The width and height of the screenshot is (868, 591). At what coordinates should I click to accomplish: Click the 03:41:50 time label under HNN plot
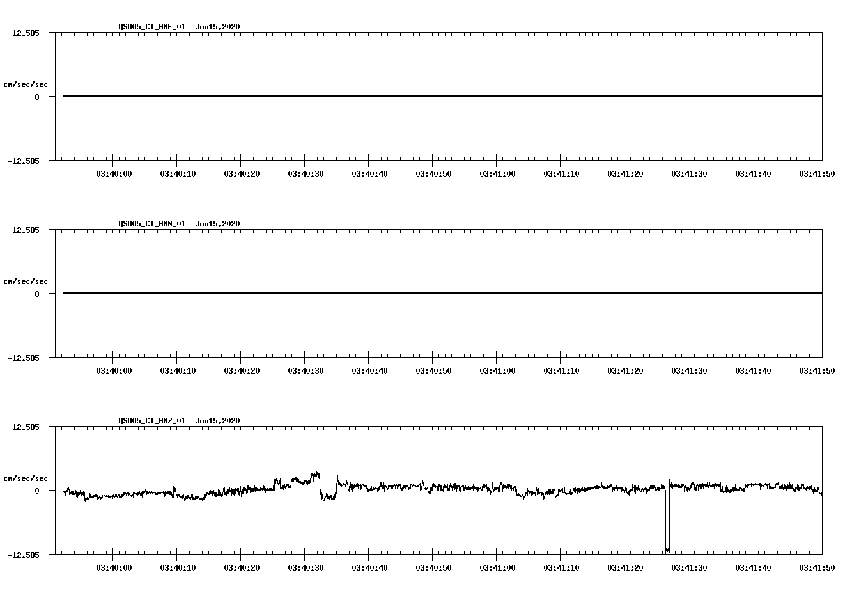tap(817, 370)
